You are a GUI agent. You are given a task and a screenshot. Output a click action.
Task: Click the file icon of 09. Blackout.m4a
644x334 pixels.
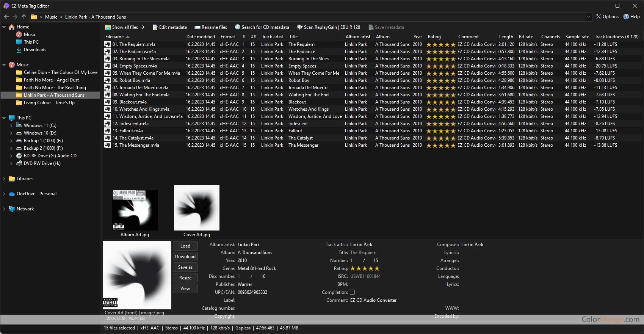(108, 102)
